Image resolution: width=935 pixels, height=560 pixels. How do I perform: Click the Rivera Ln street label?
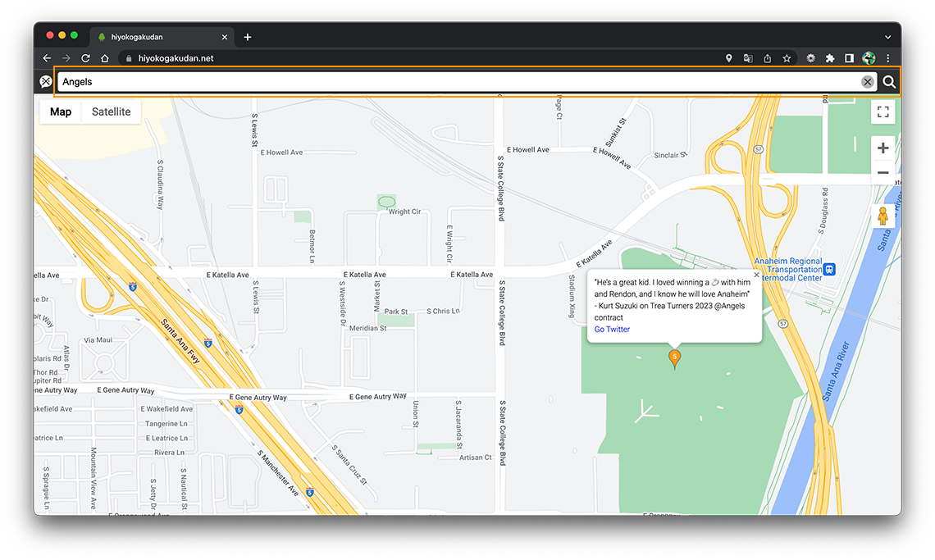click(169, 453)
